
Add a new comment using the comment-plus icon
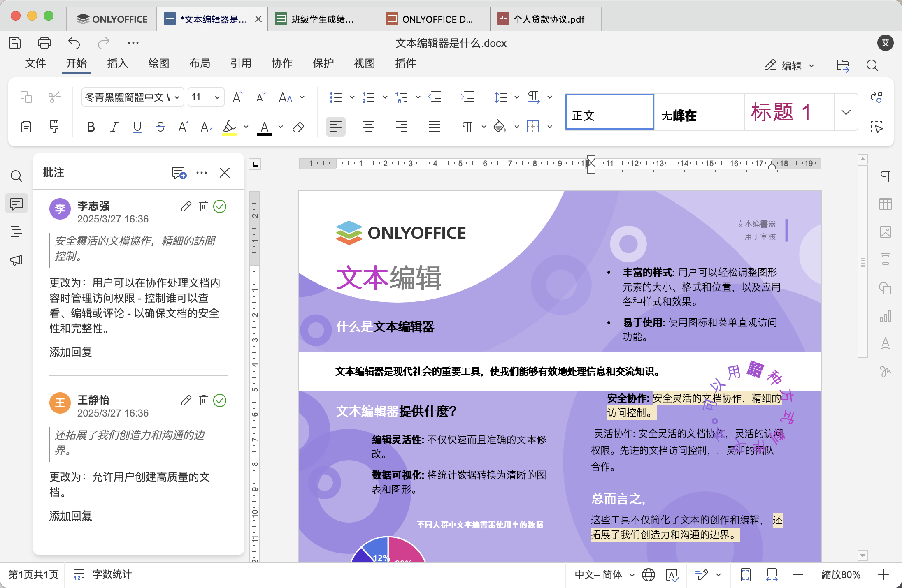[179, 173]
